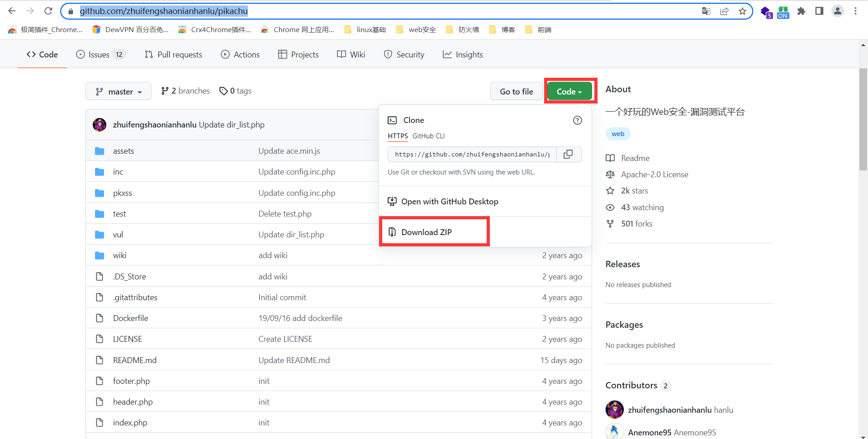Viewport: 868px width, 439px height.
Task: Click the clone URL text field
Action: 472,154
